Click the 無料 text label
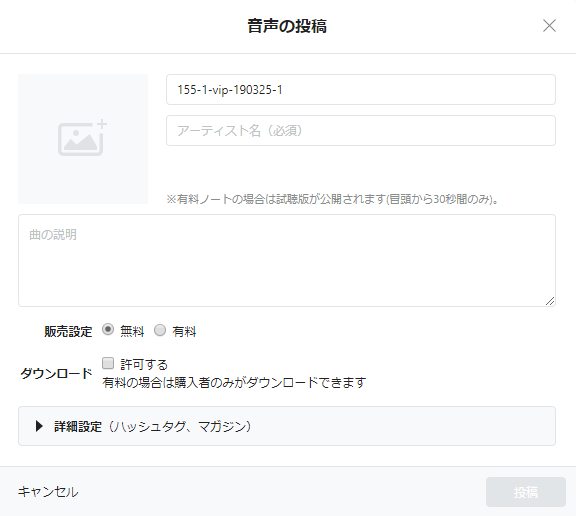Screen dimensions: 576x516 132,331
